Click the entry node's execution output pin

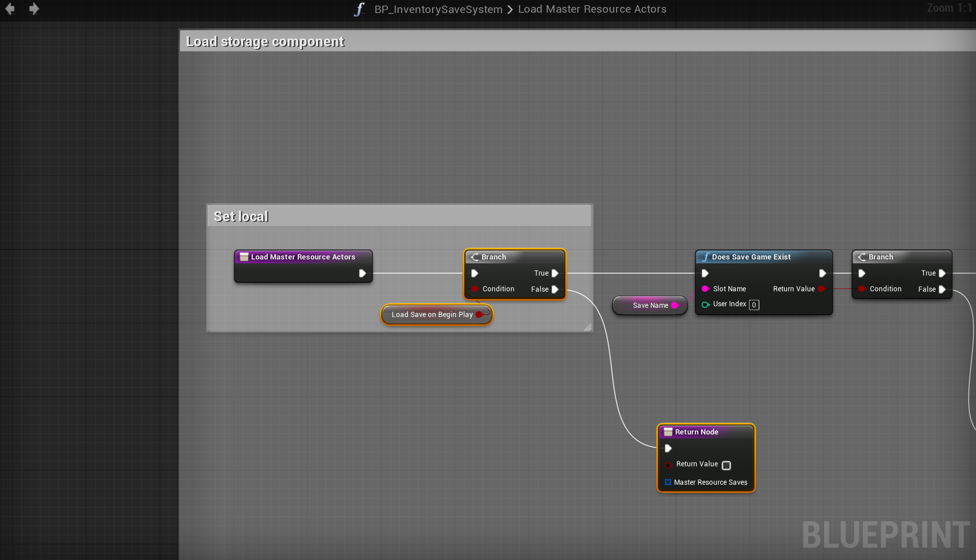362,273
